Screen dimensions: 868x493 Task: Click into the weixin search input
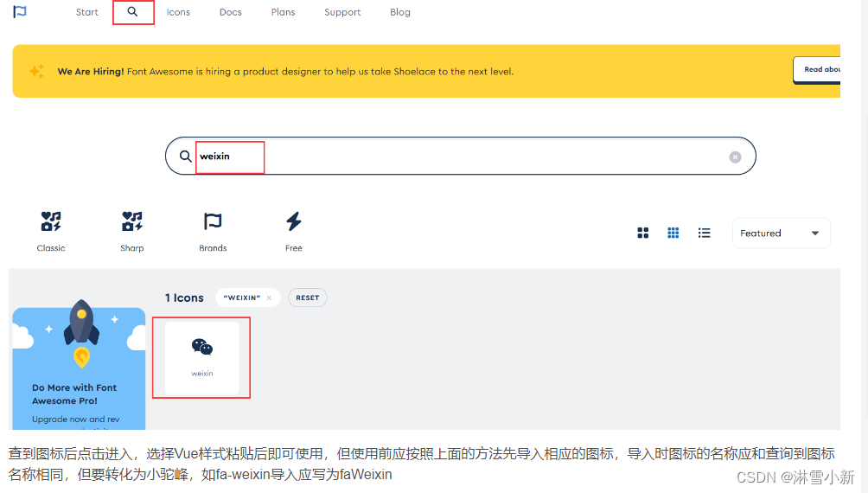(x=459, y=157)
